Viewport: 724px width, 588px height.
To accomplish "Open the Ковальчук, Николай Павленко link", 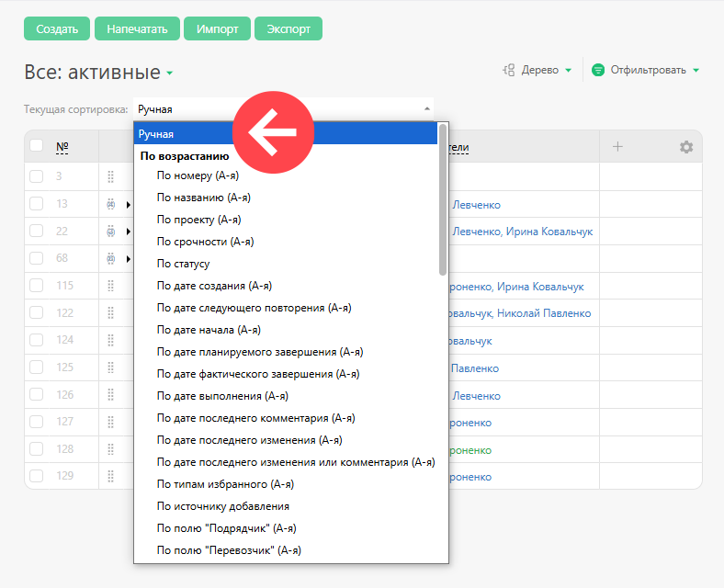I will [520, 313].
